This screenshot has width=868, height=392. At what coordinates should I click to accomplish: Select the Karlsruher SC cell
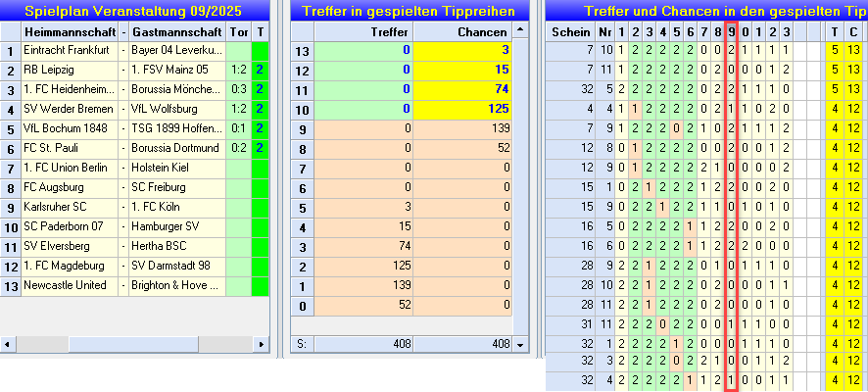click(x=70, y=208)
